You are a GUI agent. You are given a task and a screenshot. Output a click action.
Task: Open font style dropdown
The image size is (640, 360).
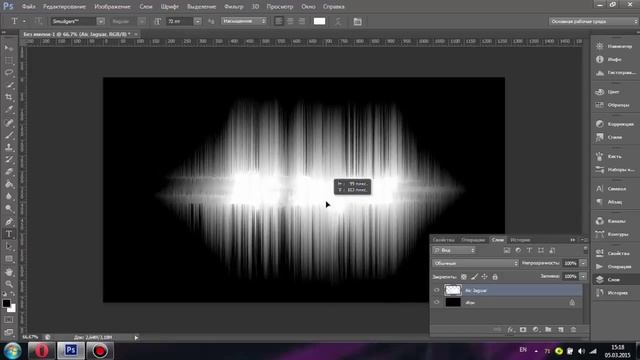pos(141,21)
